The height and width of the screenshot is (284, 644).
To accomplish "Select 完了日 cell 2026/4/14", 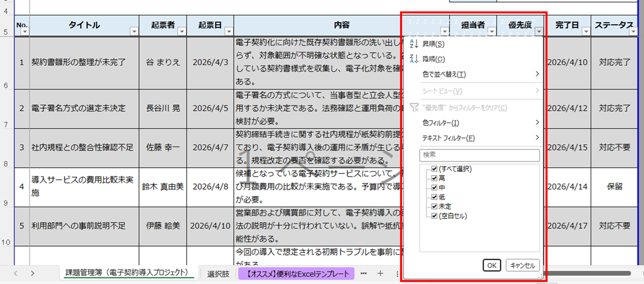I will coord(567,187).
